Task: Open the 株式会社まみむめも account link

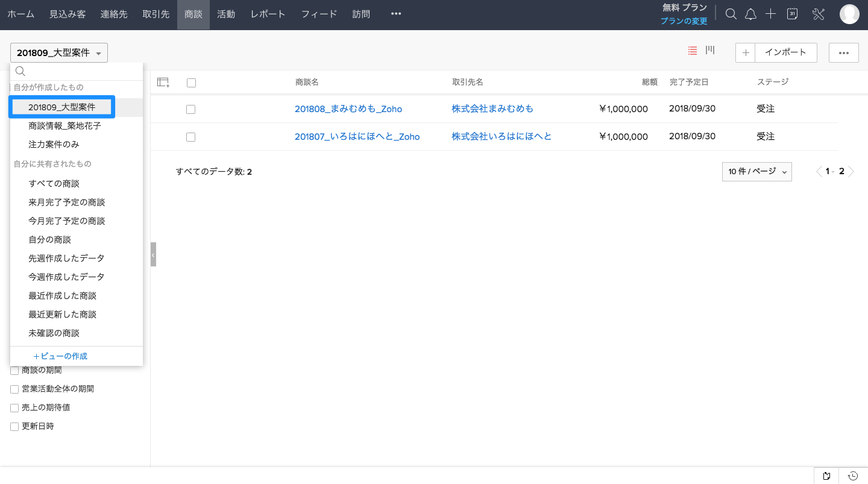Action: coord(492,109)
